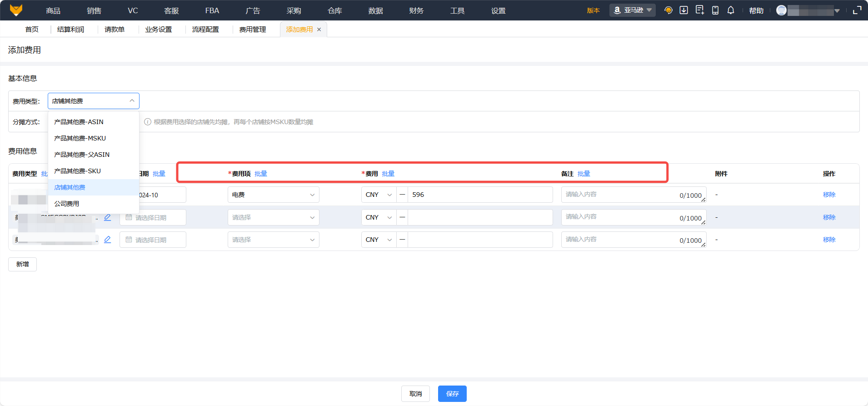Screen dimensions: 868x406
Task: Click 移除 link in the first row
Action: (829, 195)
